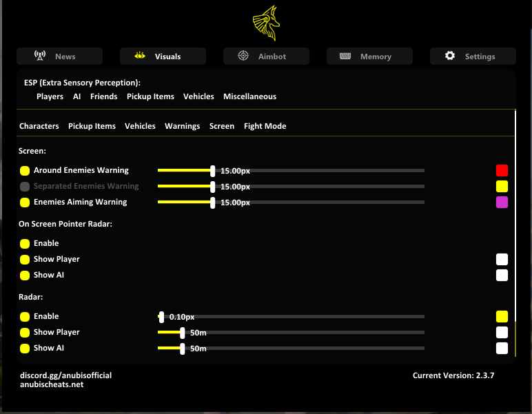532x414 pixels.
Task: Click the Radar Show Player 50m slider handle
Action: click(183, 333)
